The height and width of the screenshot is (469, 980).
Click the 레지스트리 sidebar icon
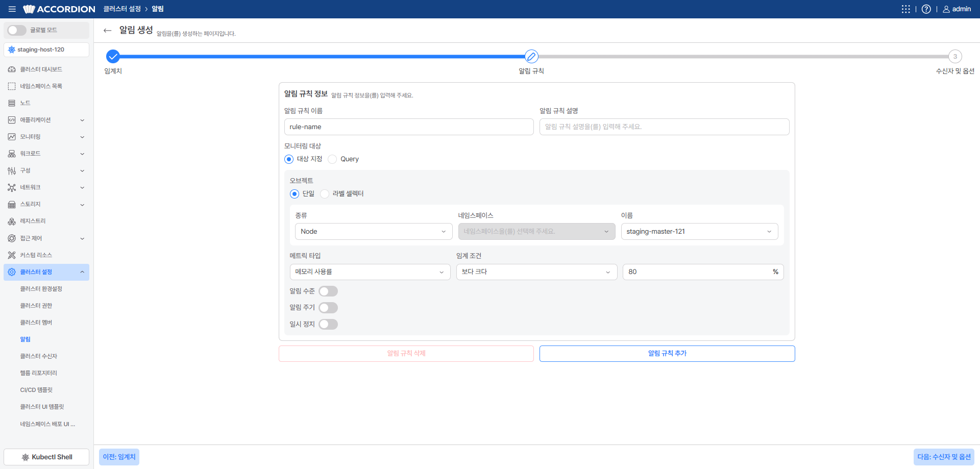pyautogui.click(x=12, y=221)
